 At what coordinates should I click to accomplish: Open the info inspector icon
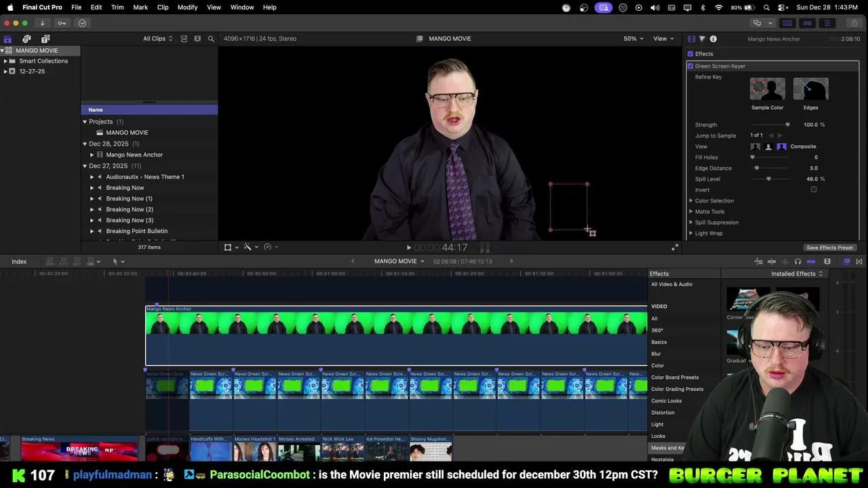pyautogui.click(x=713, y=39)
